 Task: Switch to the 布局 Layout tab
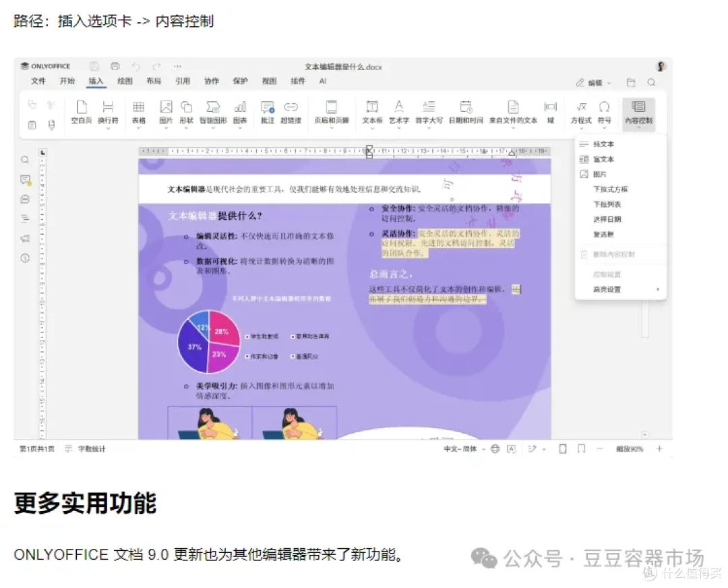pyautogui.click(x=154, y=81)
